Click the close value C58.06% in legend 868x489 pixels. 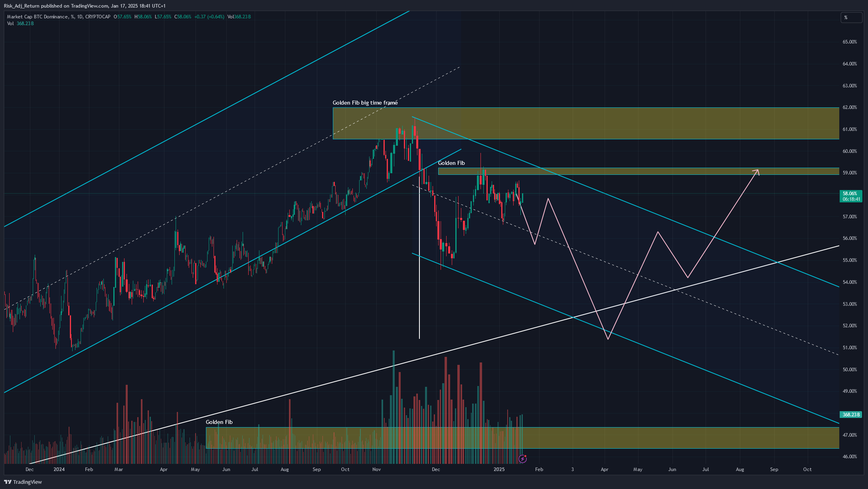(183, 17)
